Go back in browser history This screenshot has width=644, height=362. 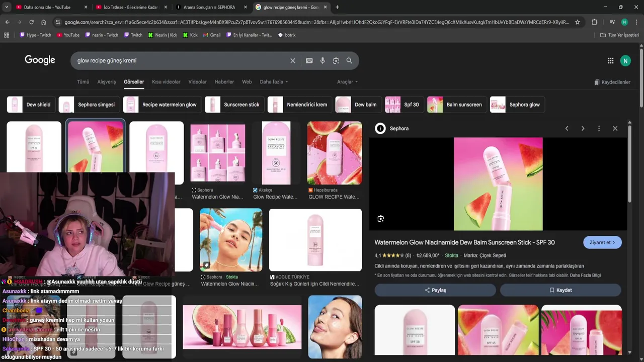(x=7, y=22)
